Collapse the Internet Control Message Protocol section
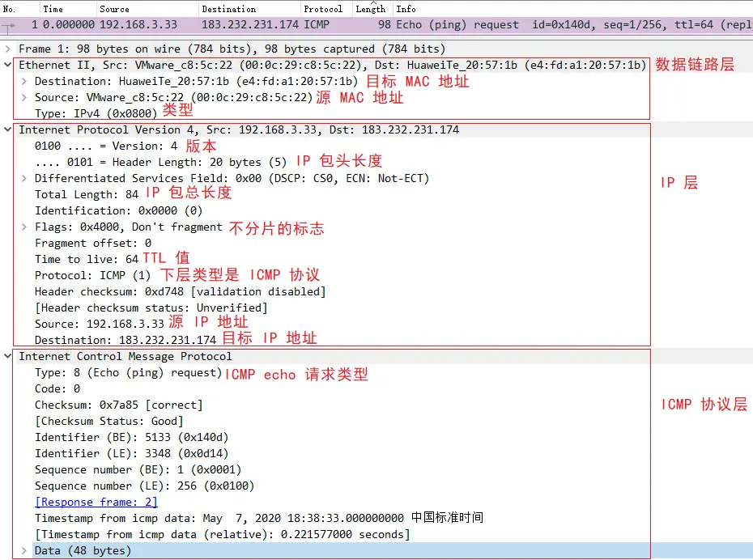Viewport: 753px width, 560px height. (x=8, y=356)
